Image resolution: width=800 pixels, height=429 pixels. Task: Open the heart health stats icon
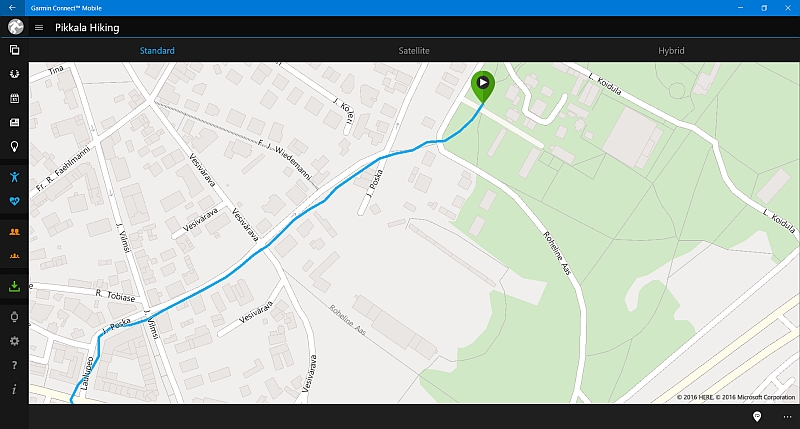[14, 201]
